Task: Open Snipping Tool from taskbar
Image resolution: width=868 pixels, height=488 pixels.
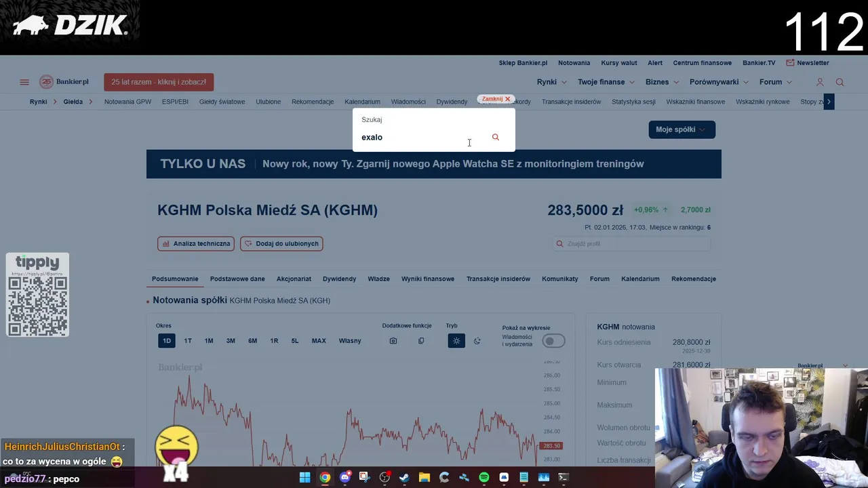Action: pos(364,477)
